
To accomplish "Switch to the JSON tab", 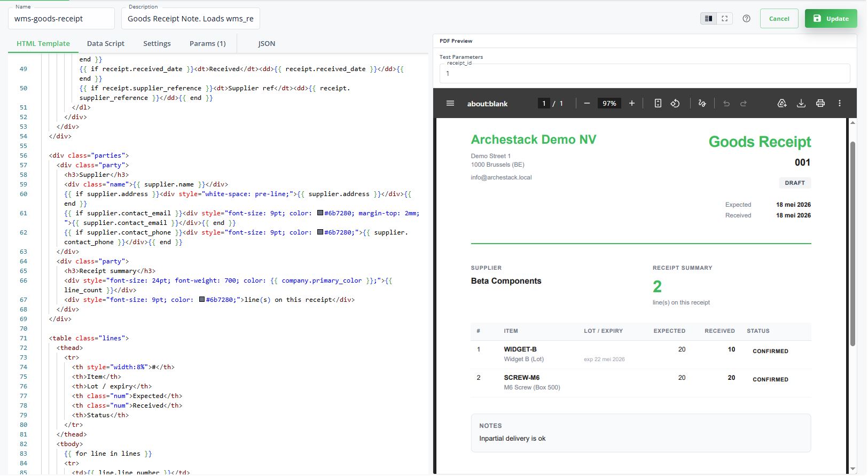I will pyautogui.click(x=267, y=43).
